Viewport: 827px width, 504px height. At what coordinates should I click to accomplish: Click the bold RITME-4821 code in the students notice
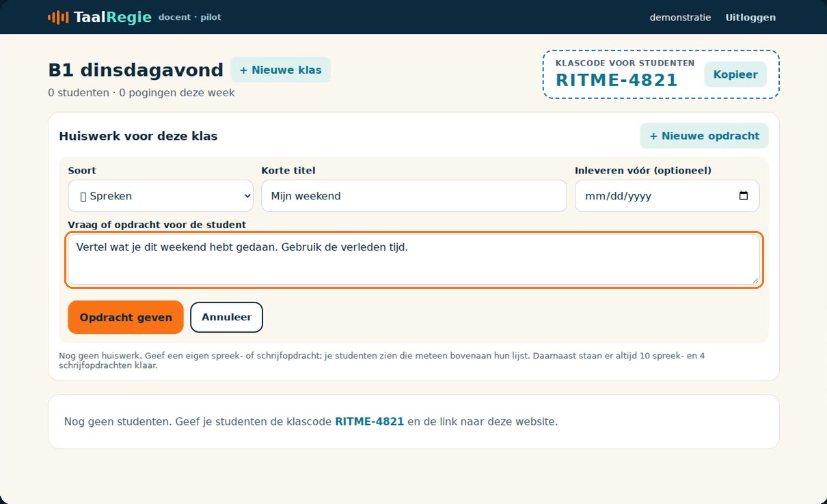(x=369, y=422)
